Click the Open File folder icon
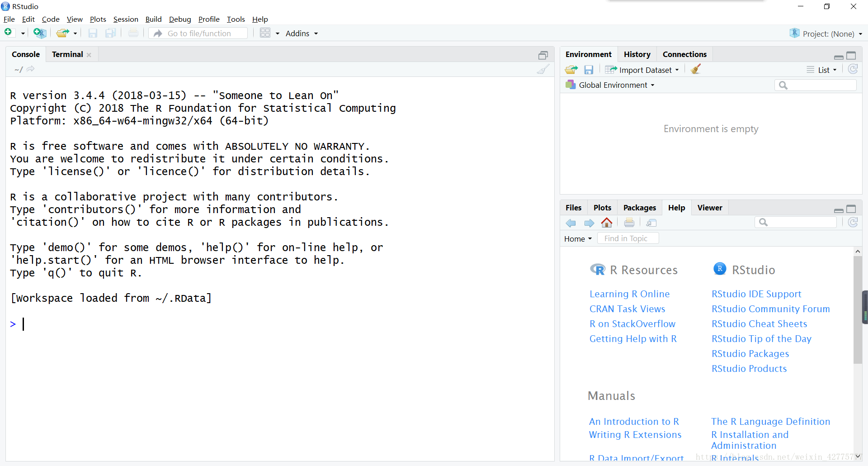 coord(62,33)
